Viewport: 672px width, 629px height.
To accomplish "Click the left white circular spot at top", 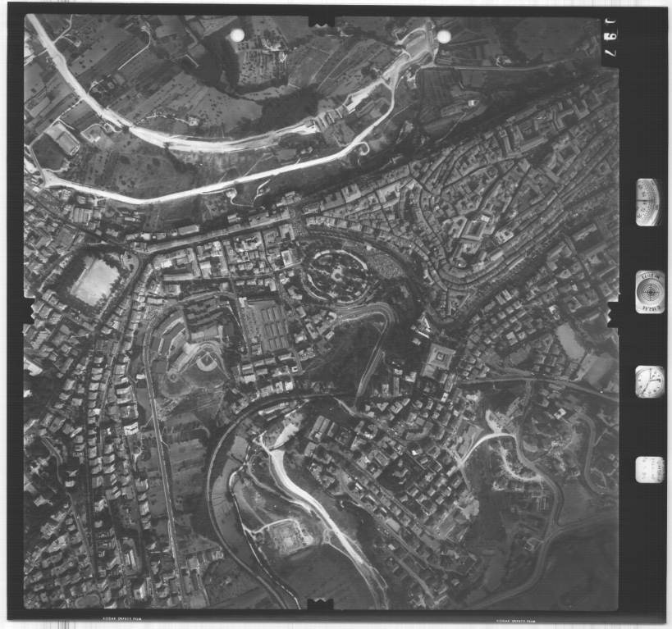I will [237, 35].
